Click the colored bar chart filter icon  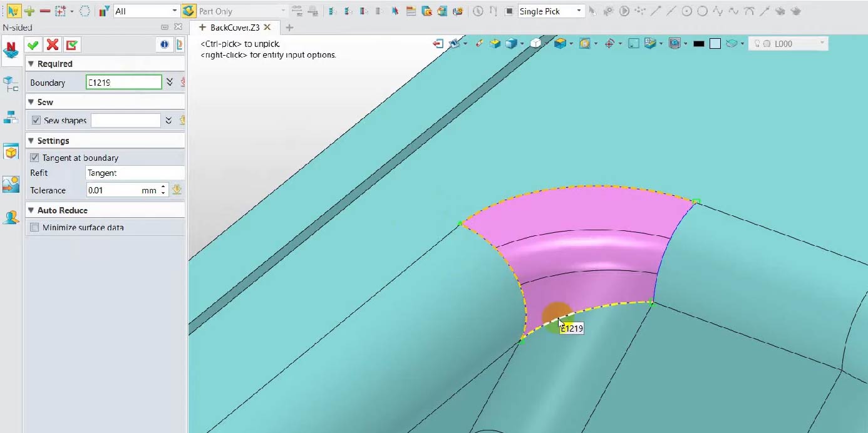click(104, 11)
